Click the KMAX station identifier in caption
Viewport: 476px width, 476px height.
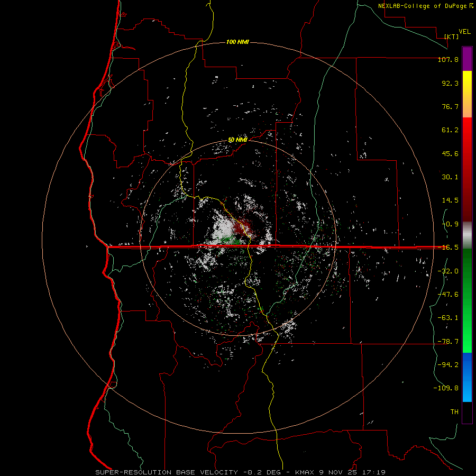[x=305, y=472]
